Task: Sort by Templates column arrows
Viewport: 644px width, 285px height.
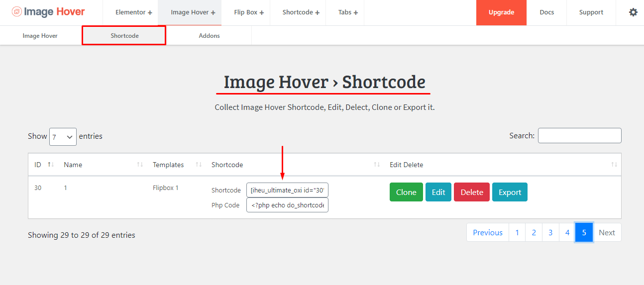Action: [x=199, y=165]
